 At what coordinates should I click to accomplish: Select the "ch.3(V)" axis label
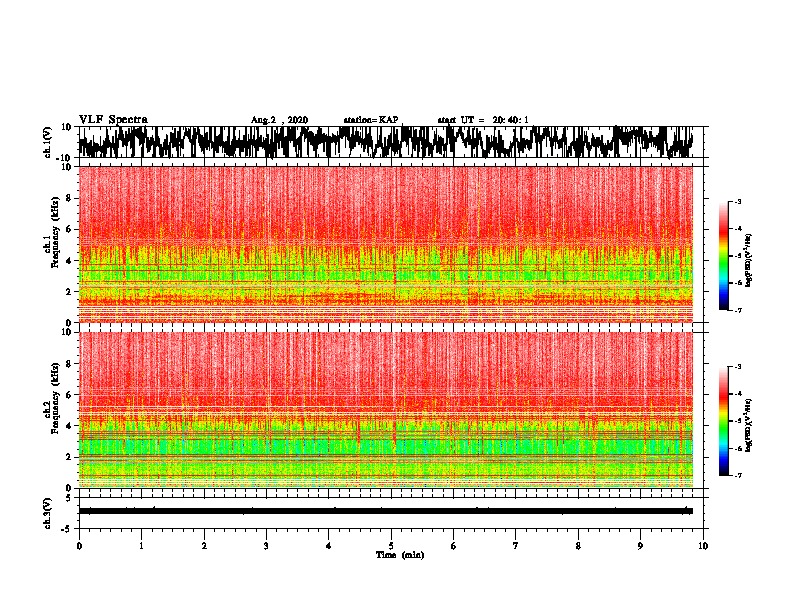[49, 514]
